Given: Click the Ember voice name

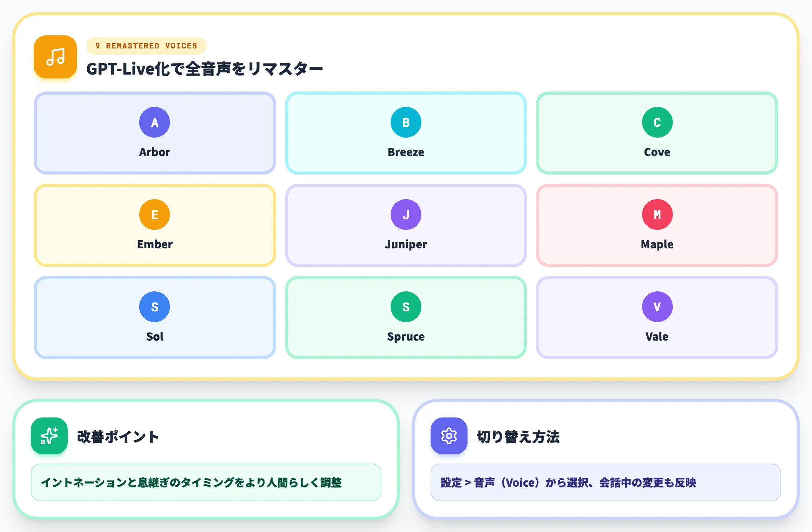Looking at the screenshot, I should click(155, 244).
